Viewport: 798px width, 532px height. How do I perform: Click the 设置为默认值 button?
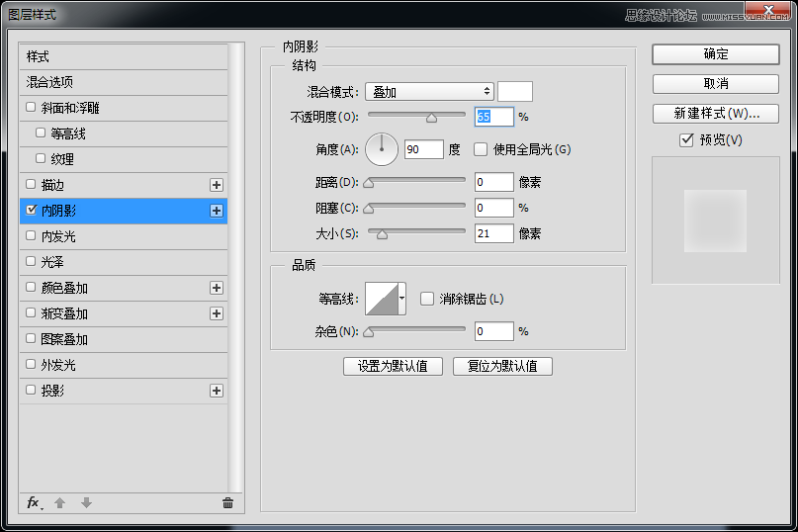(393, 367)
